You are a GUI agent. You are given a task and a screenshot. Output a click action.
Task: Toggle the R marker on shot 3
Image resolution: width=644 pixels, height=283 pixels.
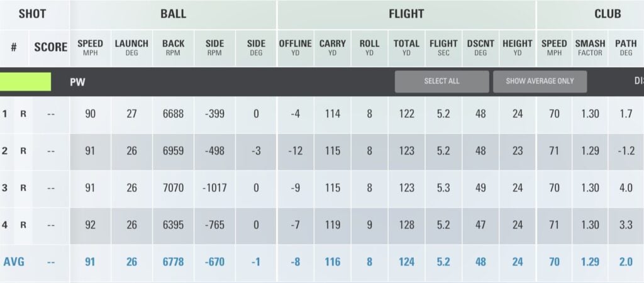[x=23, y=188]
